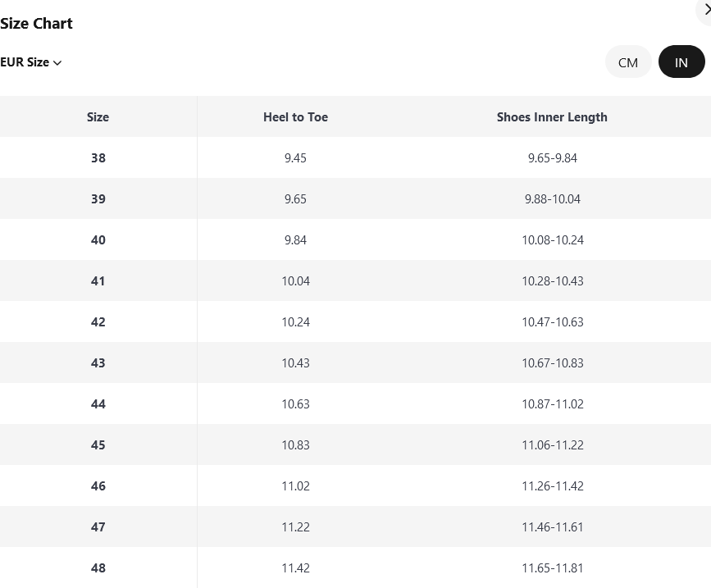Pick size 44 in the table
The height and width of the screenshot is (588, 711).
coord(98,404)
